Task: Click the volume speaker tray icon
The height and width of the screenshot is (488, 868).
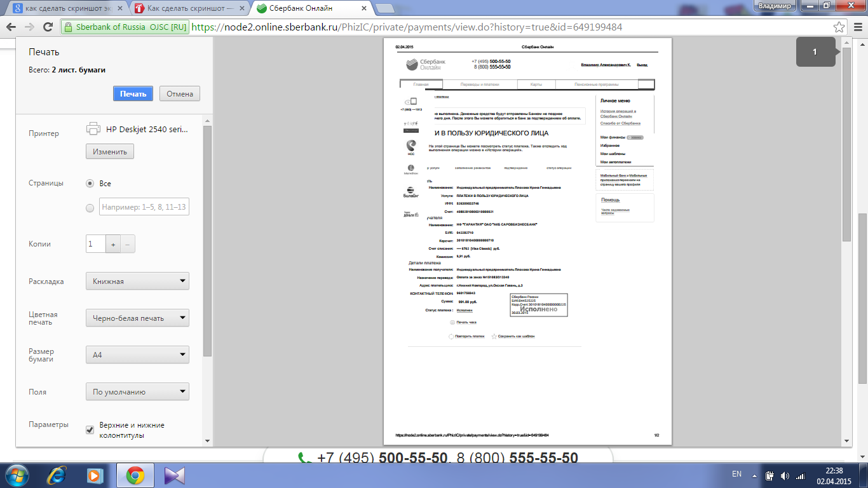Action: [x=785, y=475]
